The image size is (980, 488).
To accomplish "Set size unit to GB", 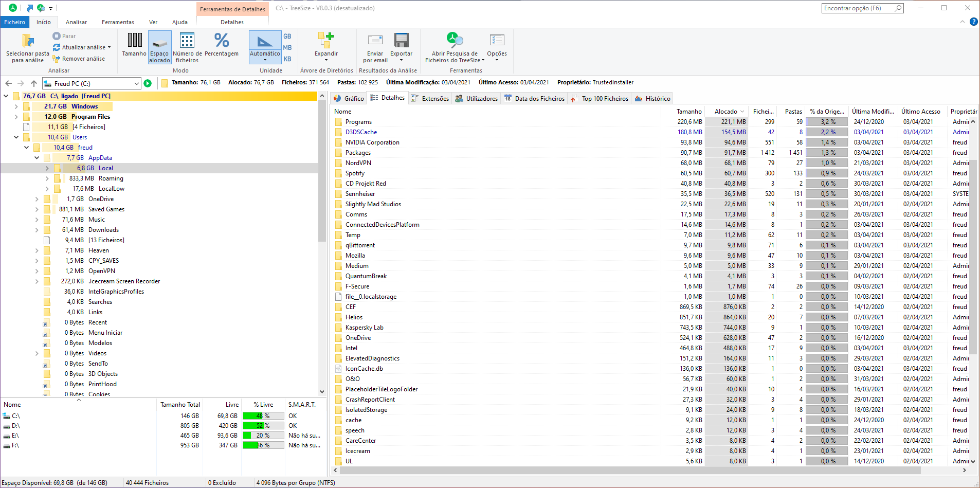I will point(287,37).
